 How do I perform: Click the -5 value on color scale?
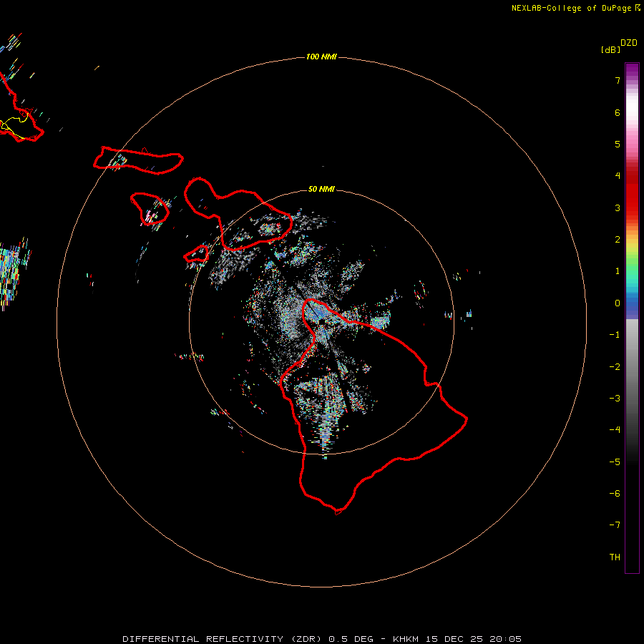pyautogui.click(x=615, y=462)
